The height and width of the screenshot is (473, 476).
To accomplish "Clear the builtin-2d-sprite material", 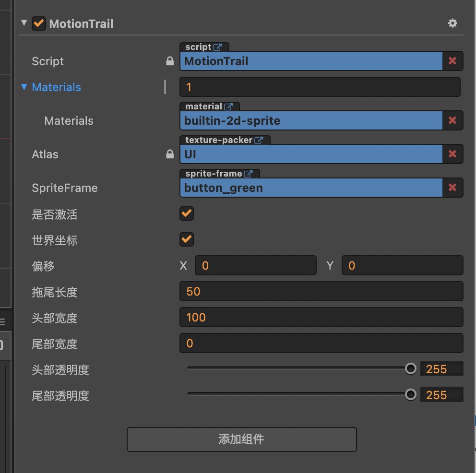I will coord(452,120).
